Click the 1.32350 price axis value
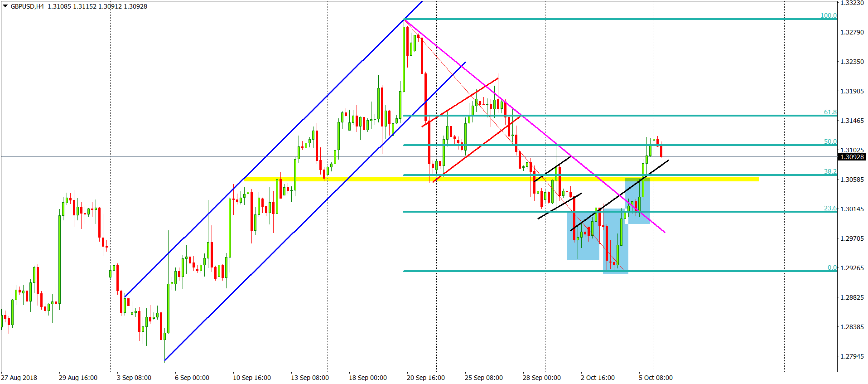868x384 pixels. (x=852, y=62)
